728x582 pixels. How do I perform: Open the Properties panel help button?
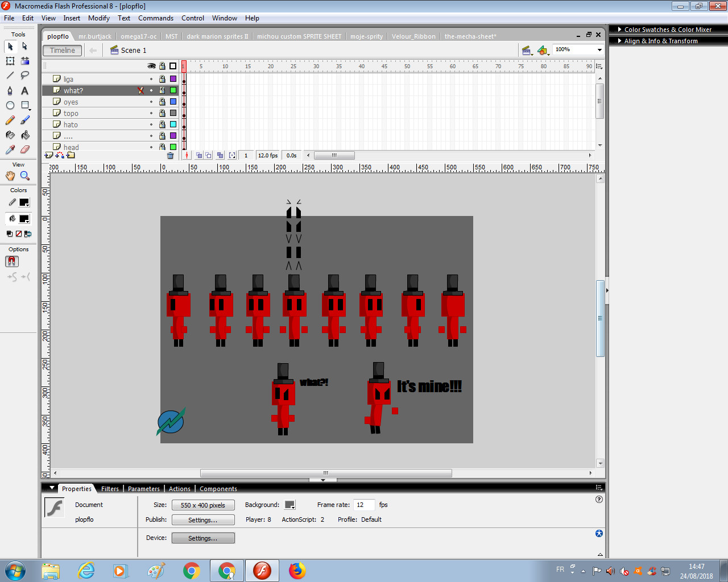pos(599,500)
